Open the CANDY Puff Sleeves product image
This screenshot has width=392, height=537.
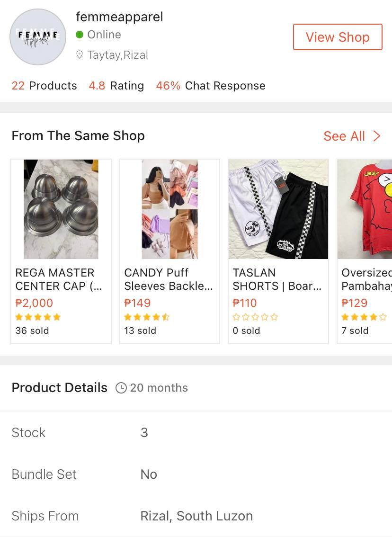[x=170, y=209]
